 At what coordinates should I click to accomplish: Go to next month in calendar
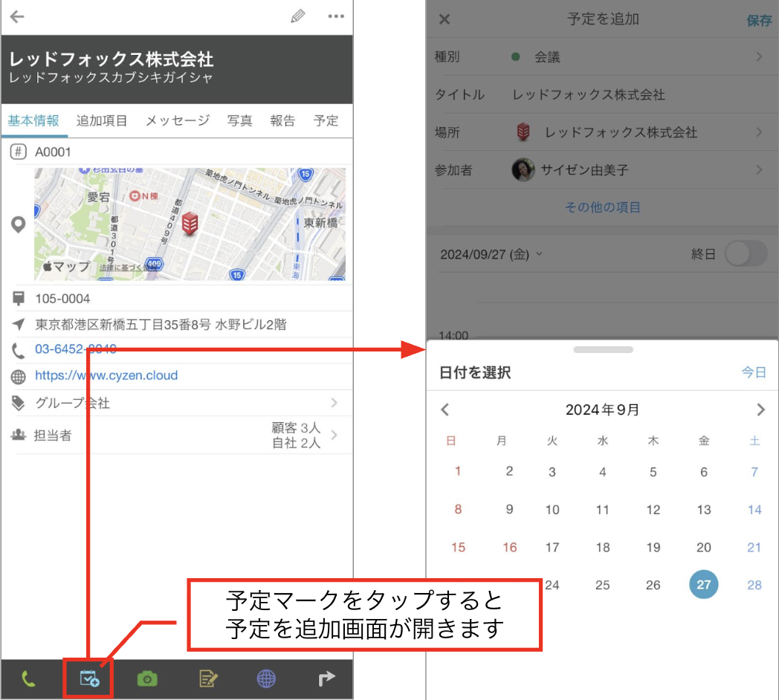[x=760, y=410]
